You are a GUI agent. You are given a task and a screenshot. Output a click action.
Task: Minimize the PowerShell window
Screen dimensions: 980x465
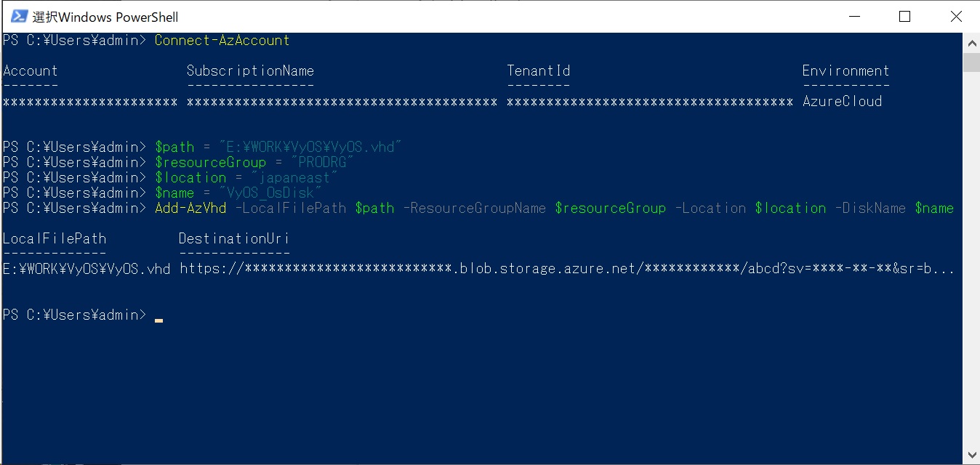pyautogui.click(x=853, y=16)
